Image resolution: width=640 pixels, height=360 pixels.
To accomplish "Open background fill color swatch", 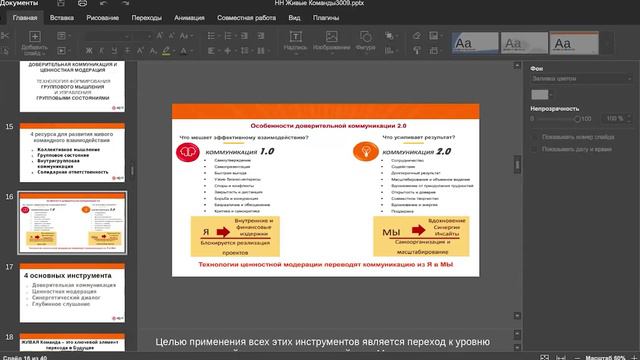I will pos(540,95).
